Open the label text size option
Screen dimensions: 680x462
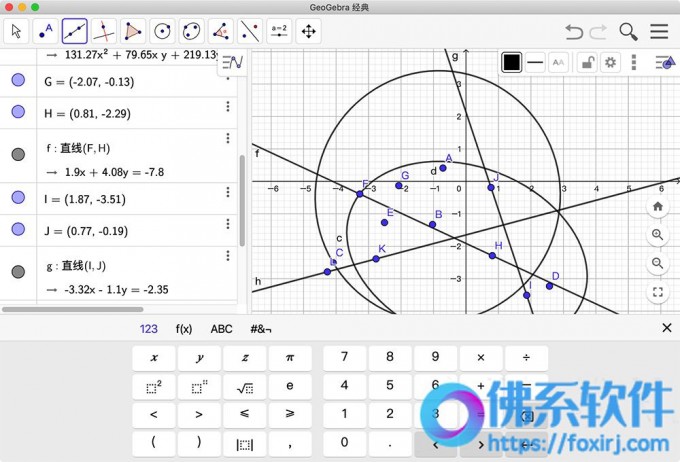[x=558, y=62]
